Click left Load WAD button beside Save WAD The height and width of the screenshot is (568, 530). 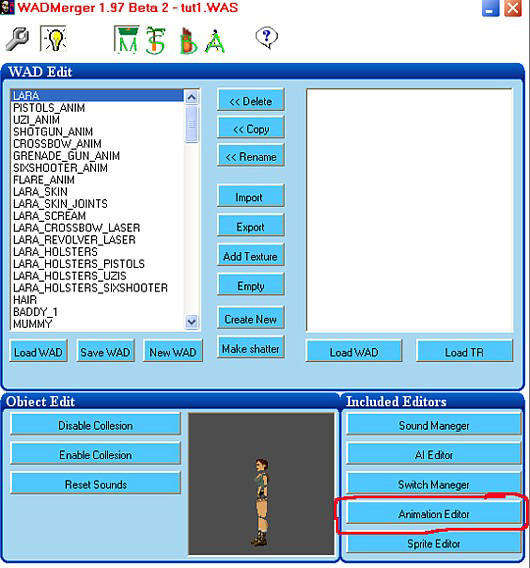(x=38, y=351)
